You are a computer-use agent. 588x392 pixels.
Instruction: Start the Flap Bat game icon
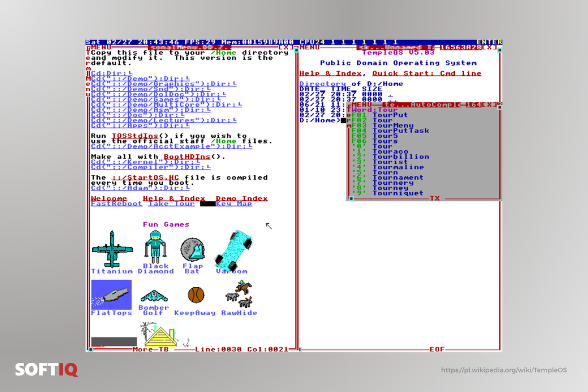[192, 250]
